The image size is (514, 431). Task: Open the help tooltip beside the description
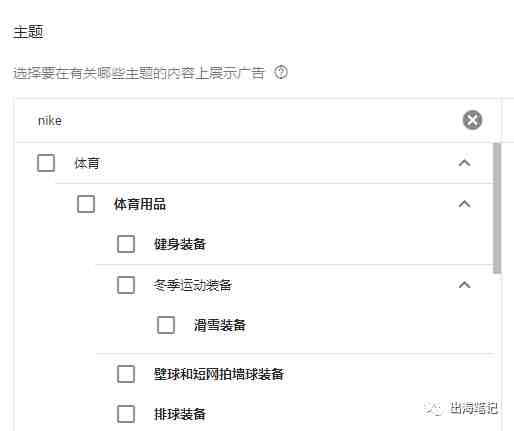pos(281,72)
